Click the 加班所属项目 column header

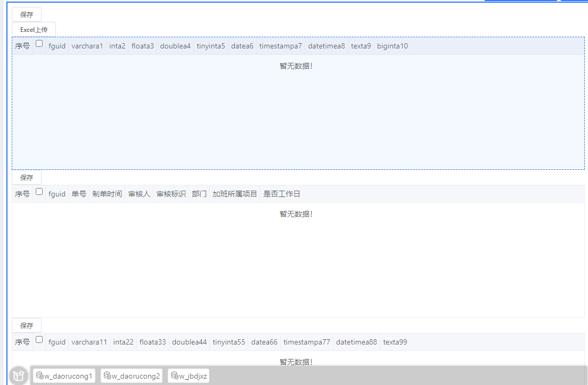pyautogui.click(x=234, y=194)
